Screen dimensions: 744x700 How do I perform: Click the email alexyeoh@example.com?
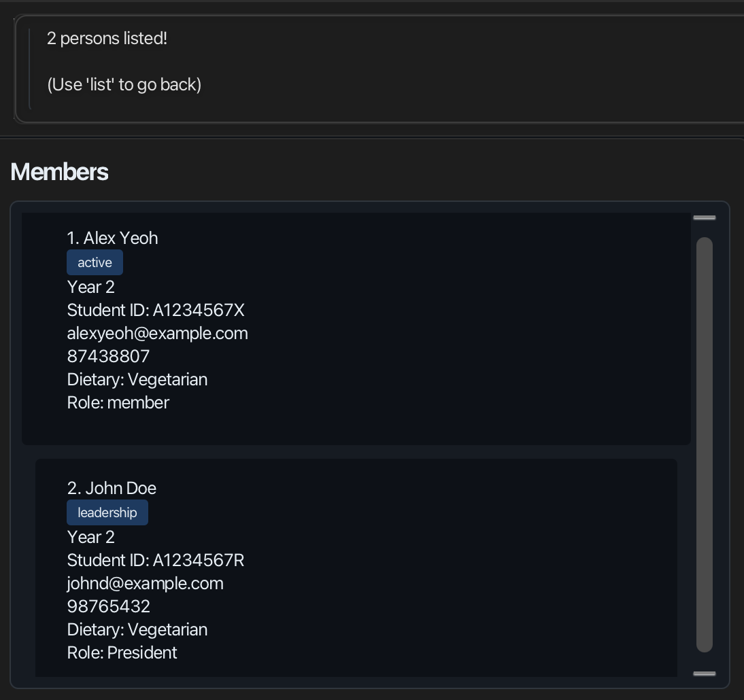[x=158, y=333]
